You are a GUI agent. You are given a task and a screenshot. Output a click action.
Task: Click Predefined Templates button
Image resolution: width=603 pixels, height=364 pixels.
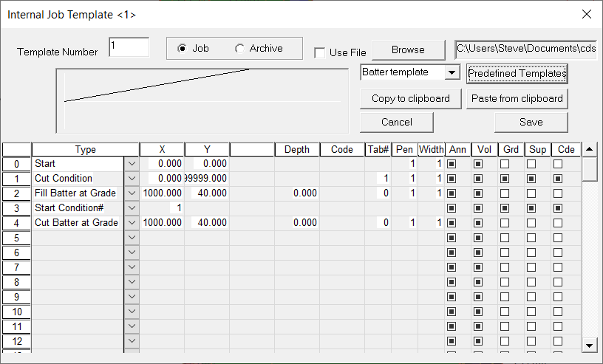click(517, 73)
